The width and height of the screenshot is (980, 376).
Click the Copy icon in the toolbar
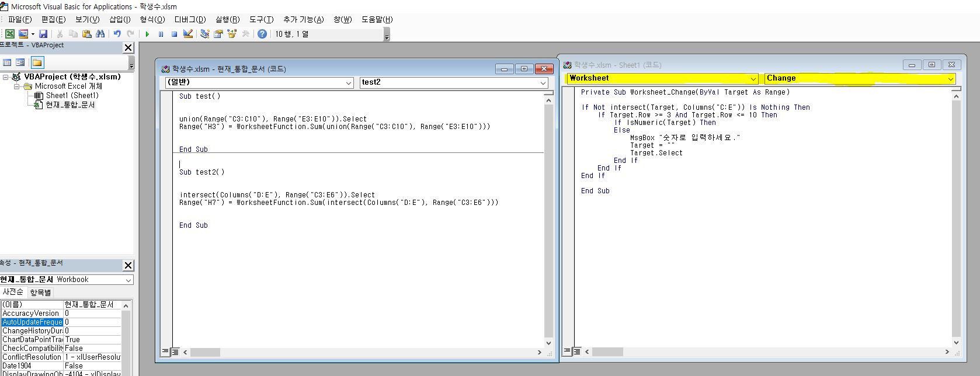[x=73, y=34]
